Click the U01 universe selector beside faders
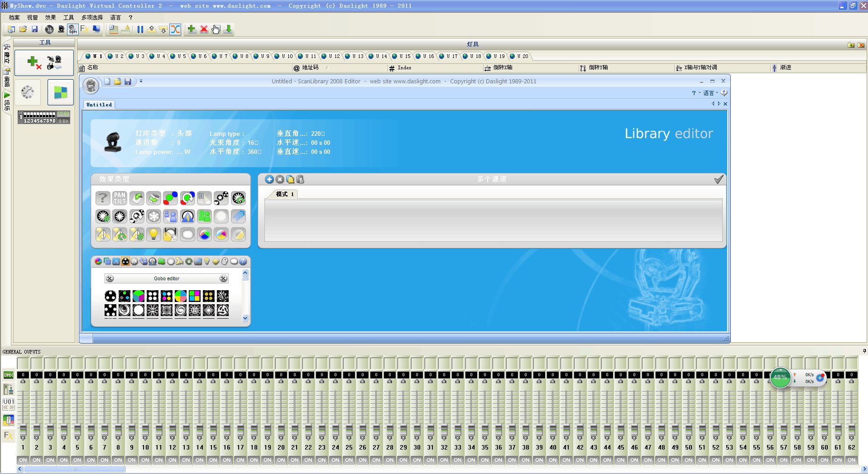 click(x=9, y=404)
